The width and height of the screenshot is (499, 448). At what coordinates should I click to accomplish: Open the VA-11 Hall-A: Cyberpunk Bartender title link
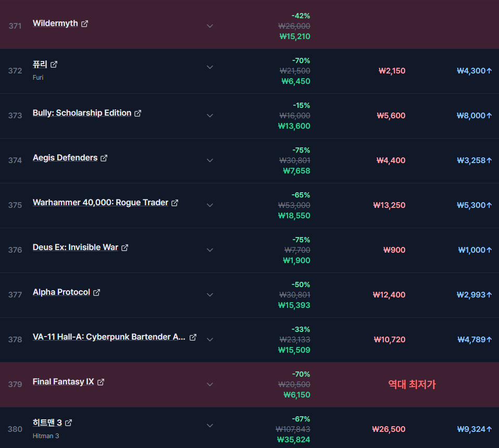tap(109, 337)
